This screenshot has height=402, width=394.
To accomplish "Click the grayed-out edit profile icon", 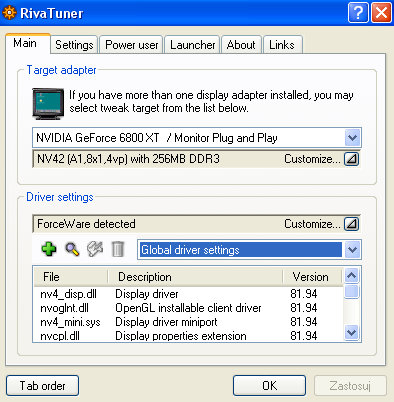I will pos(95,249).
